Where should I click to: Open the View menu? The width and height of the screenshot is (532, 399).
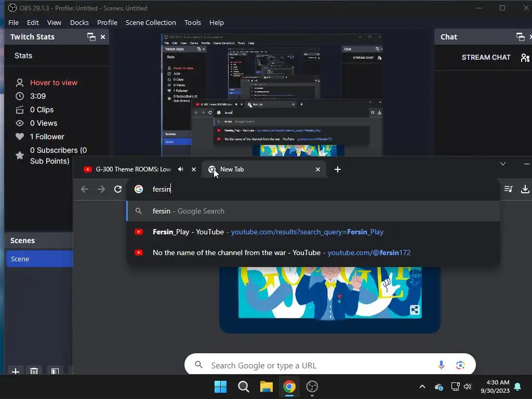tap(54, 23)
